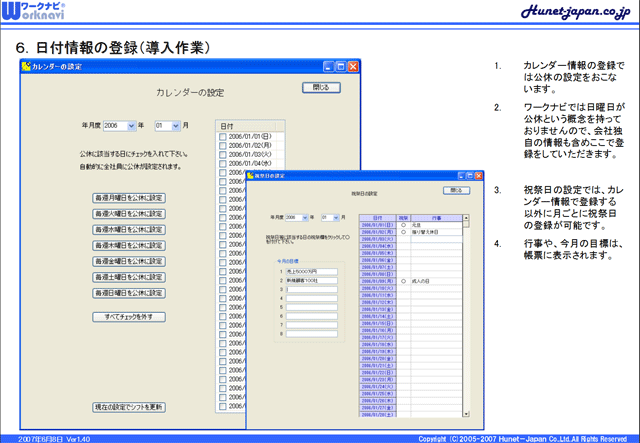
Task: Click the 祝祭日の設定 window title icon
Action: tap(251, 175)
